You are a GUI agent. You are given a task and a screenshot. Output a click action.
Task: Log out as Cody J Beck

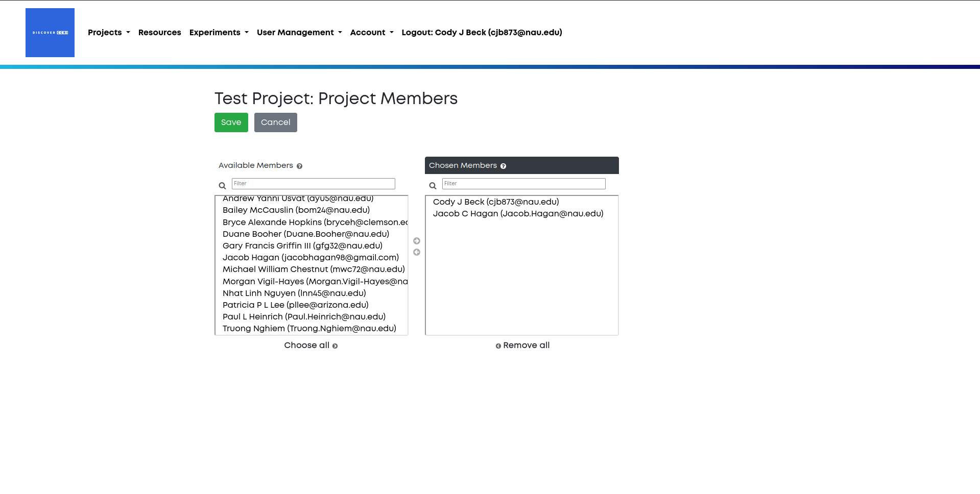coord(482,32)
